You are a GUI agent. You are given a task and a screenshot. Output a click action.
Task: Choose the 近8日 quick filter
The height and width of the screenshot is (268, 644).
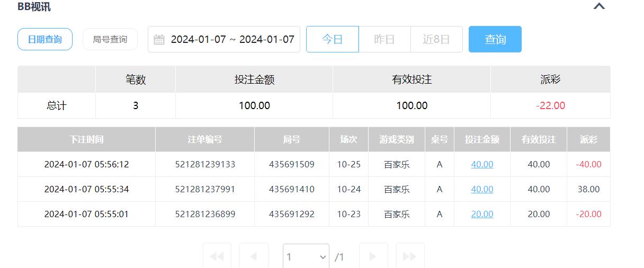click(436, 39)
